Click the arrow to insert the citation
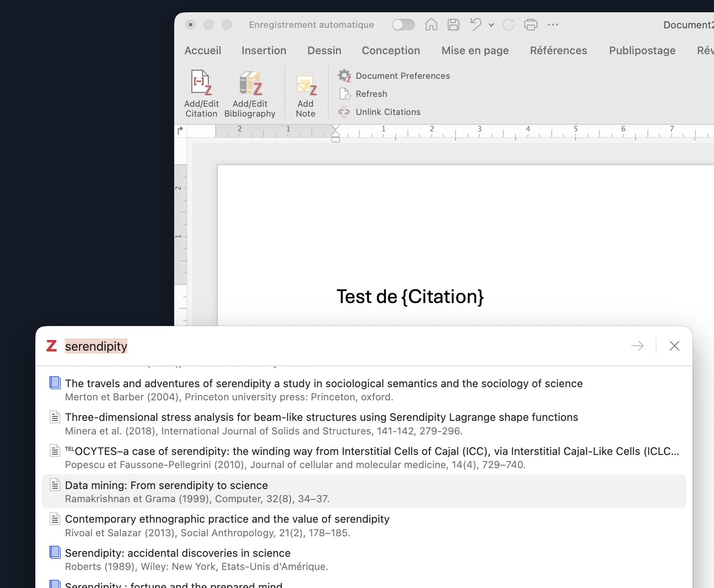Image resolution: width=714 pixels, height=588 pixels. pyautogui.click(x=637, y=346)
